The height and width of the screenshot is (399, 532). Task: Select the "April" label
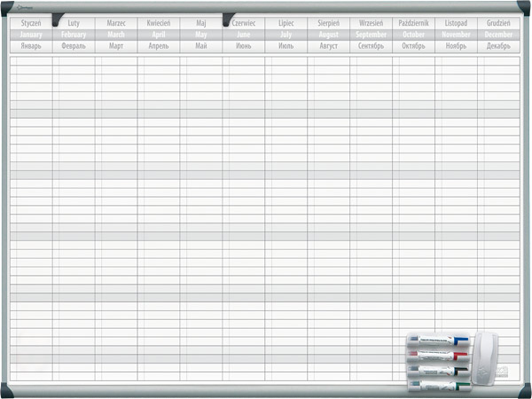click(159, 35)
